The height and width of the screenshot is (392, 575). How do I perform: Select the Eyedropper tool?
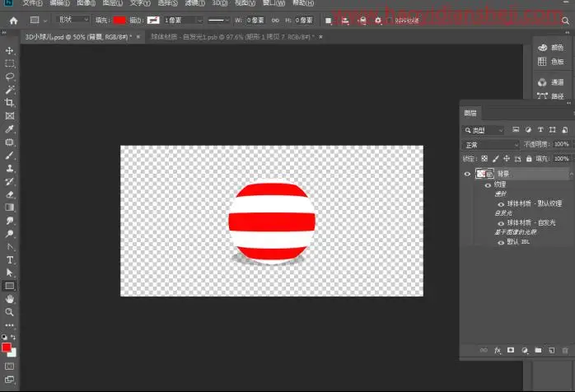10,129
